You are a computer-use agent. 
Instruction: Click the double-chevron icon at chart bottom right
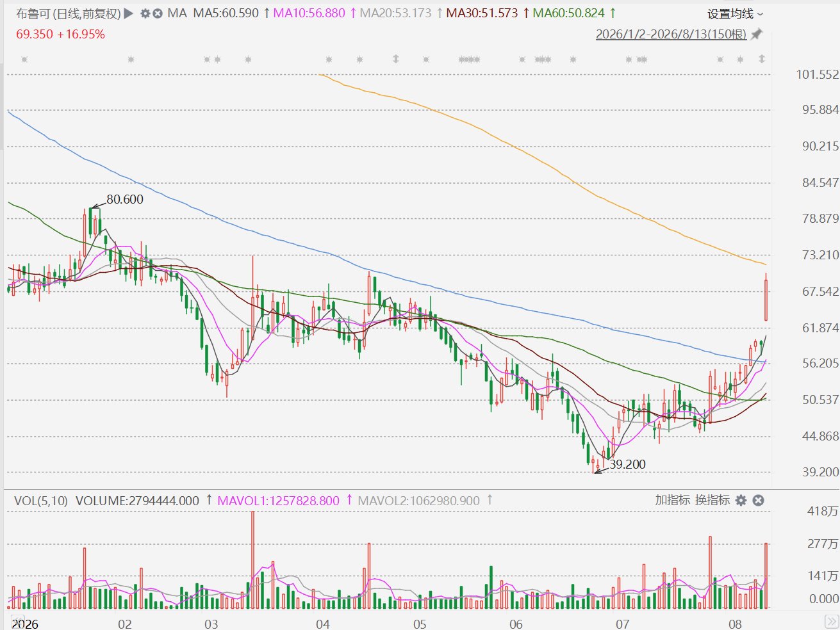(831, 622)
